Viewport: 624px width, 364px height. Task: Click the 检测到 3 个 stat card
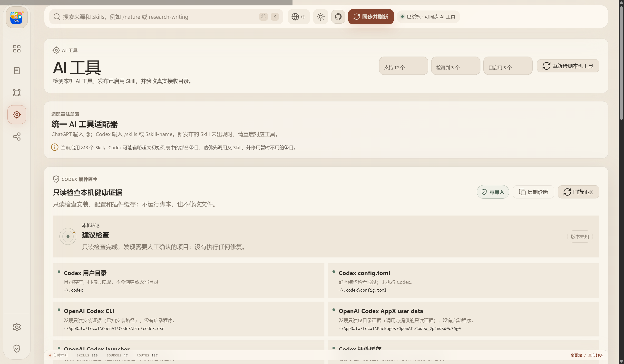456,66
